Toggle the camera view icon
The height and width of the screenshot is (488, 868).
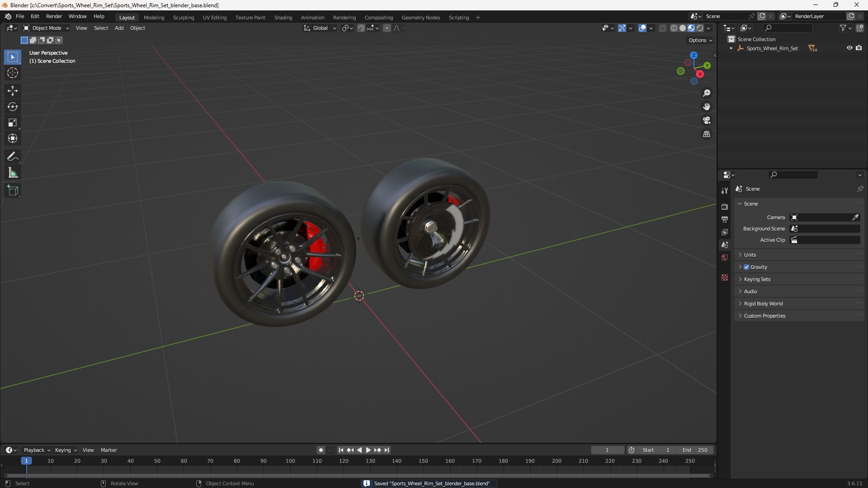pos(707,120)
